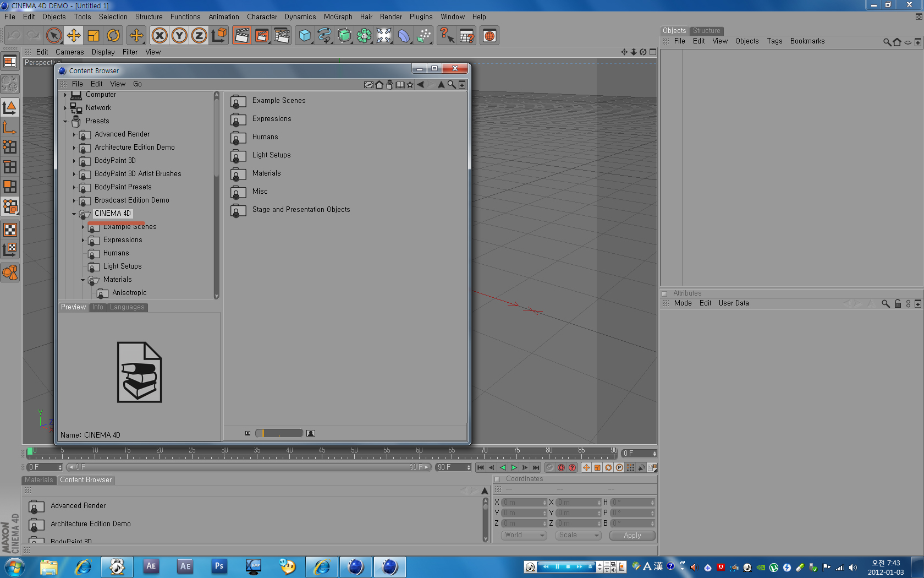Go to end of animation button

tap(536, 467)
